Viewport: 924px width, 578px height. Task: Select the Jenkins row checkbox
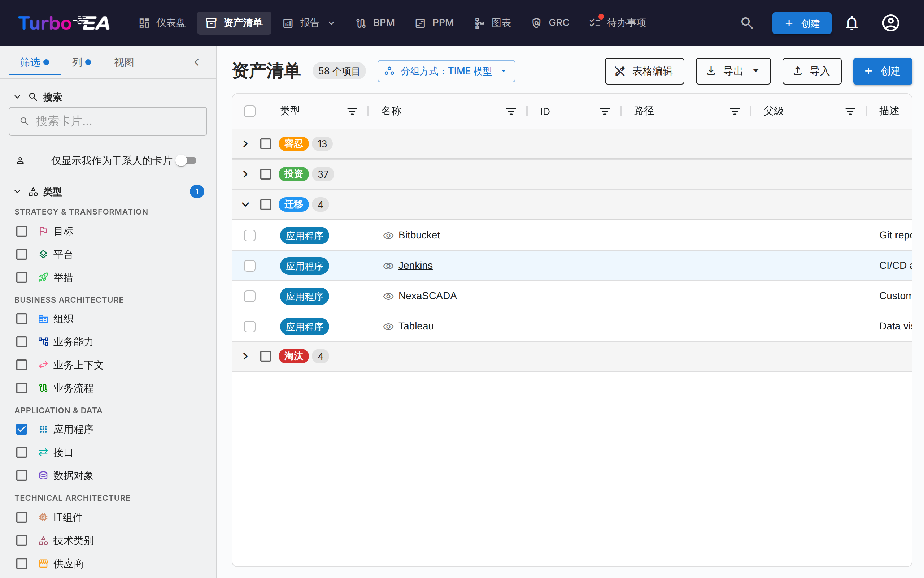250,266
